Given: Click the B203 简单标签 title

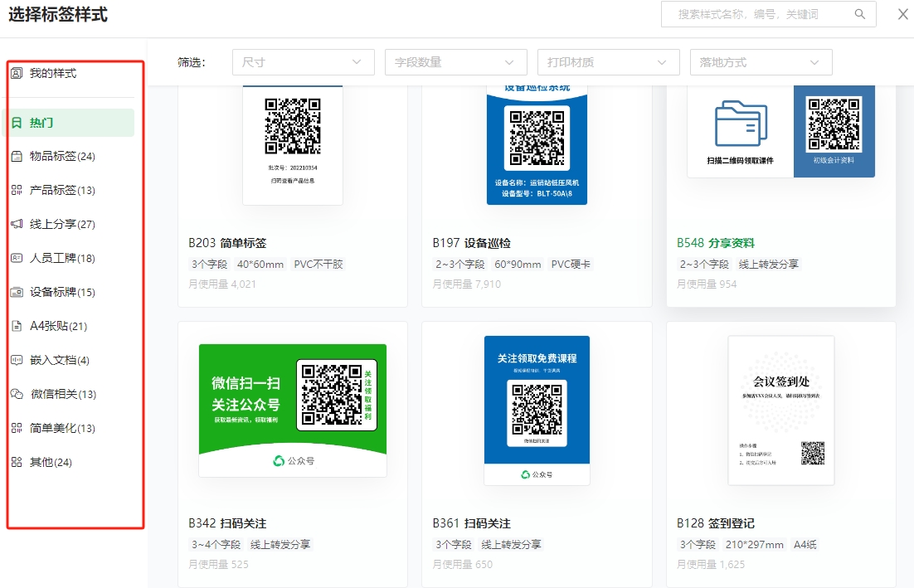Looking at the screenshot, I should click(x=227, y=243).
